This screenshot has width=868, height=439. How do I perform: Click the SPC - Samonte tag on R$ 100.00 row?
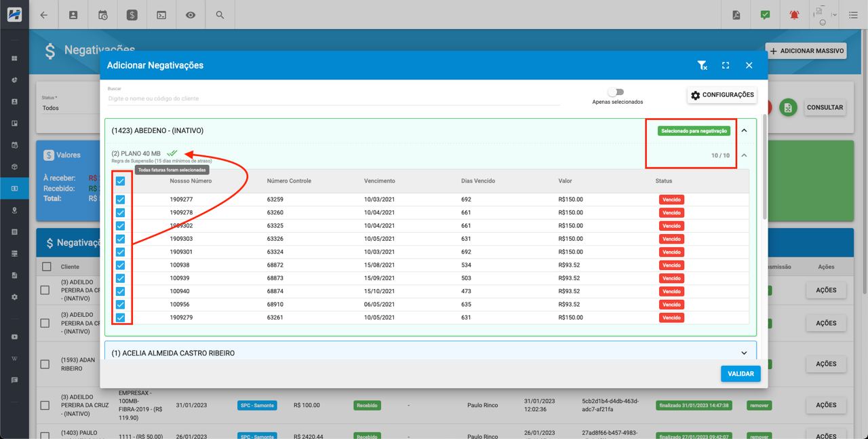257,405
